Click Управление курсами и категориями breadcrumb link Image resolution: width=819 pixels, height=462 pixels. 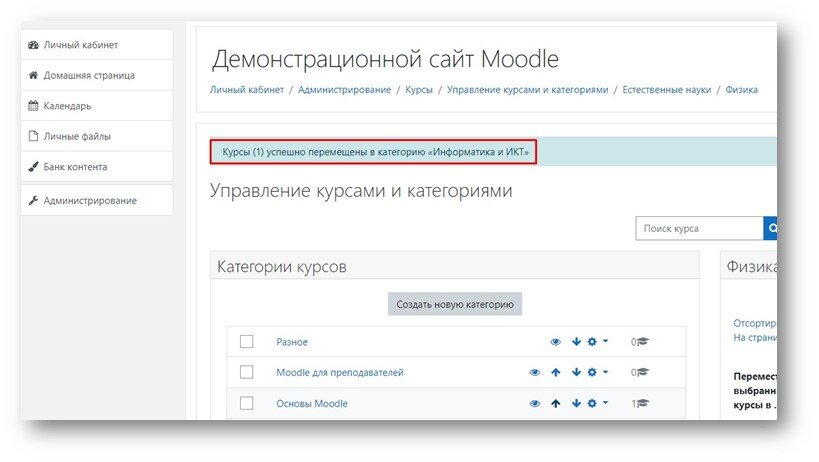tap(528, 90)
